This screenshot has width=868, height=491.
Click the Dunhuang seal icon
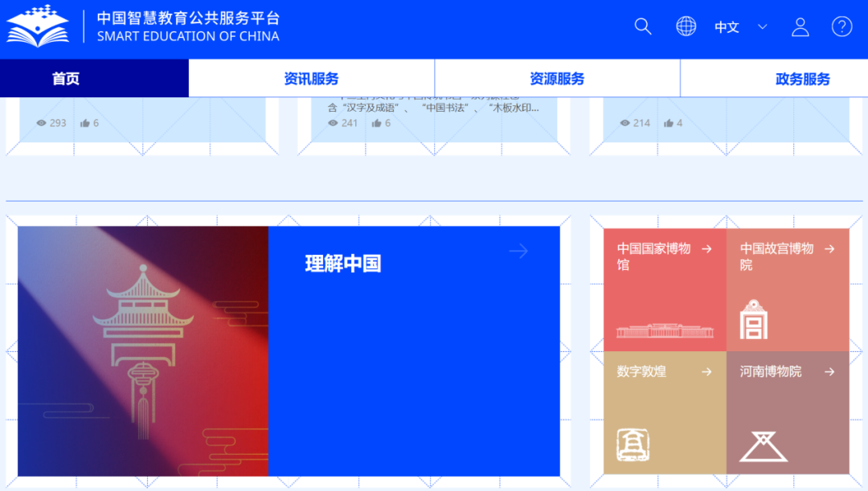click(633, 444)
